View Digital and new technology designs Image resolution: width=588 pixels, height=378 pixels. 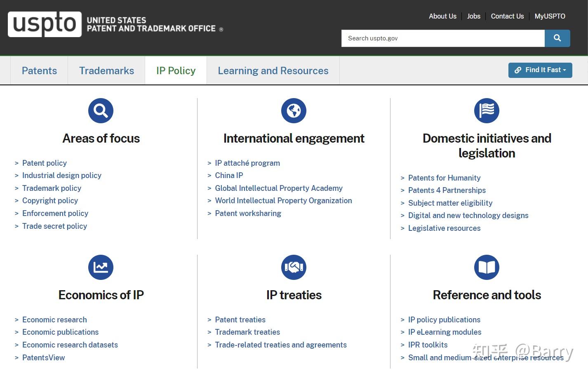coord(468,215)
